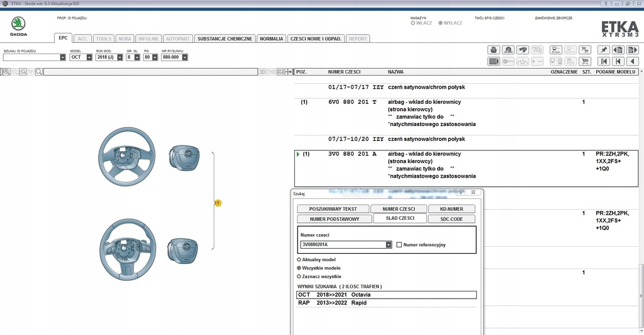Screen dimensions: 644x335
Task: Expand the Numer czesci combo box in the search dialog
Action: (389, 245)
